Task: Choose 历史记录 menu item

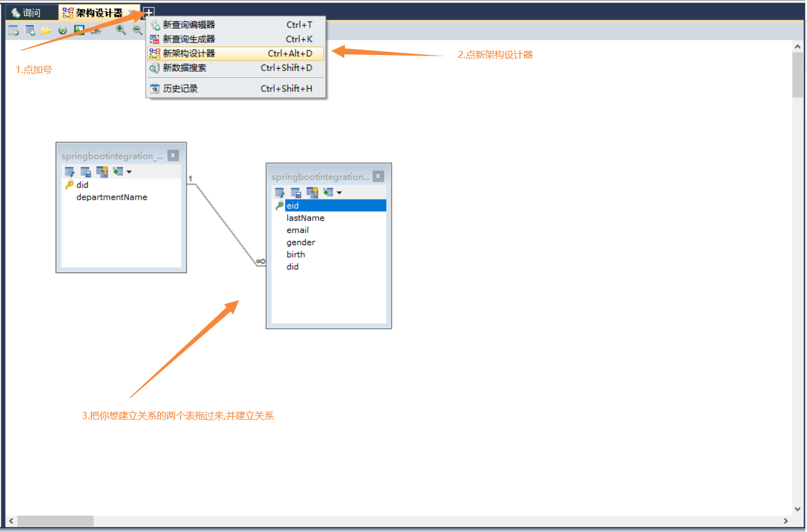Action: [236, 88]
